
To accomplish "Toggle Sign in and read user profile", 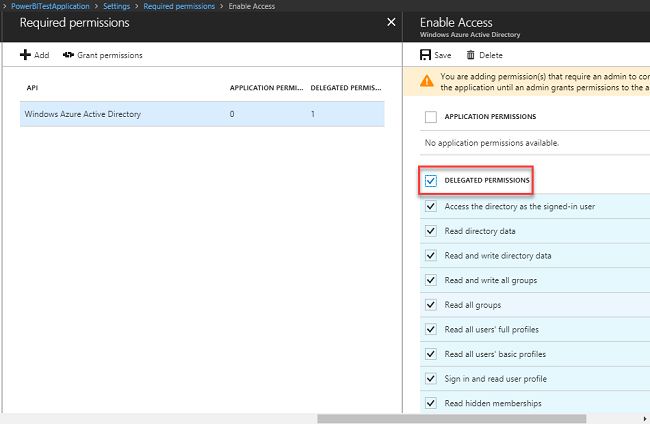I will 431,379.
